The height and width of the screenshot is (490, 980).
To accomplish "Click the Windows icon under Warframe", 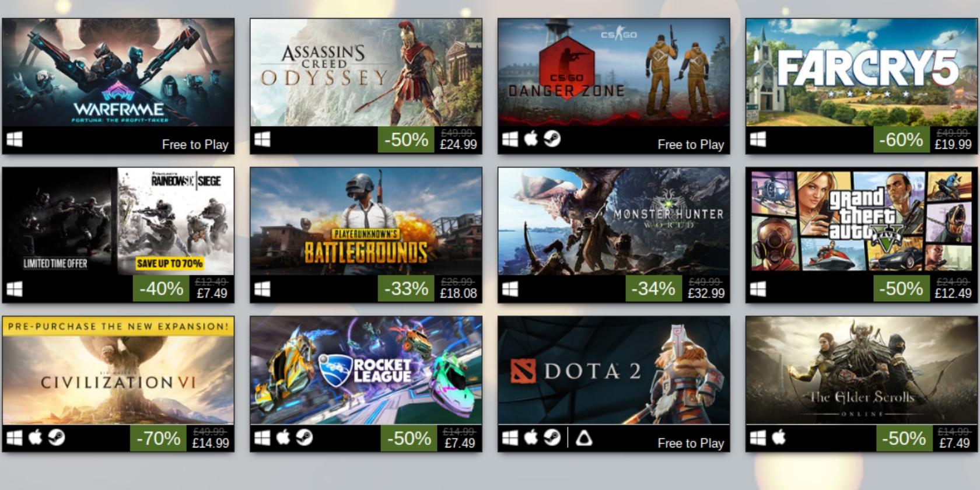I will [15, 139].
